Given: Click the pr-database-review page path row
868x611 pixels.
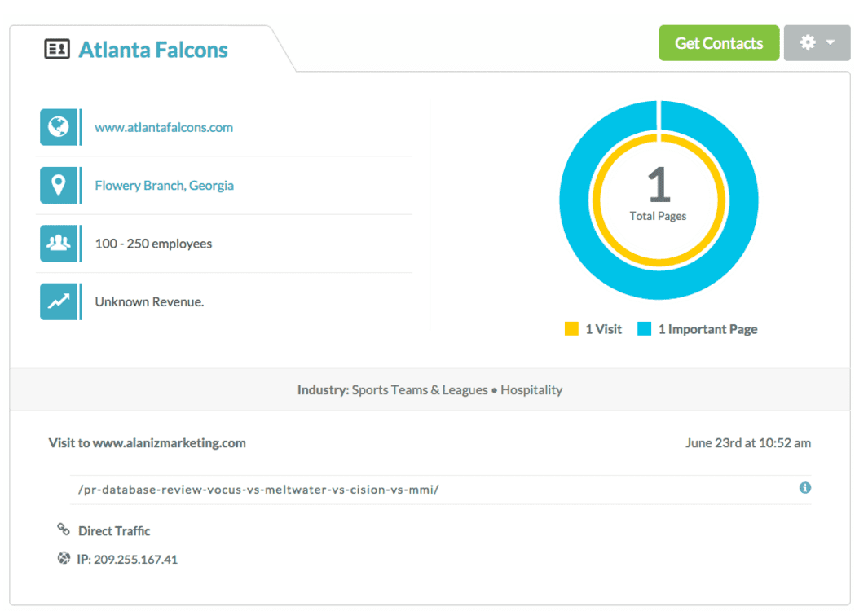Looking at the screenshot, I should coord(257,490).
